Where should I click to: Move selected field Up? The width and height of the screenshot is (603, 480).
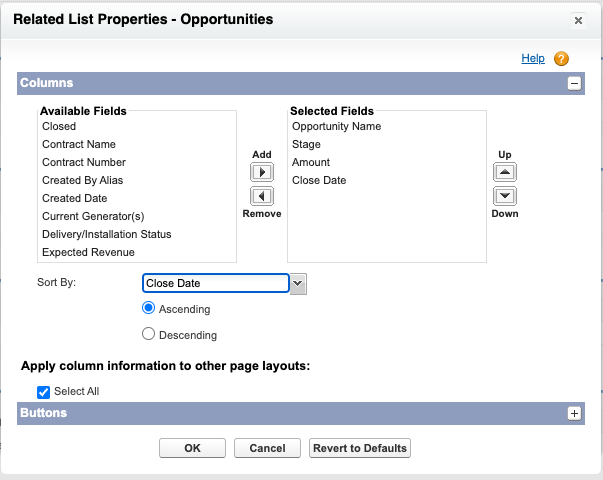click(x=505, y=172)
